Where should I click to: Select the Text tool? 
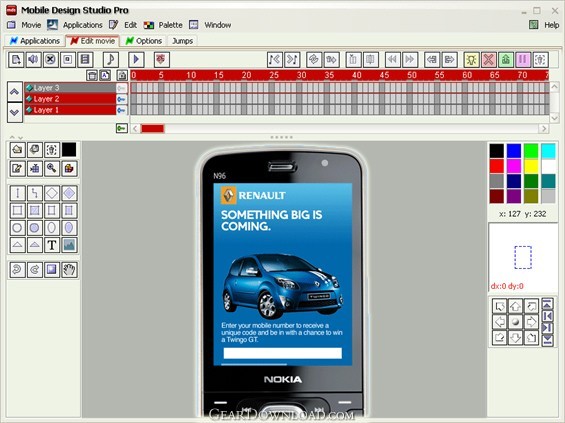coord(52,245)
